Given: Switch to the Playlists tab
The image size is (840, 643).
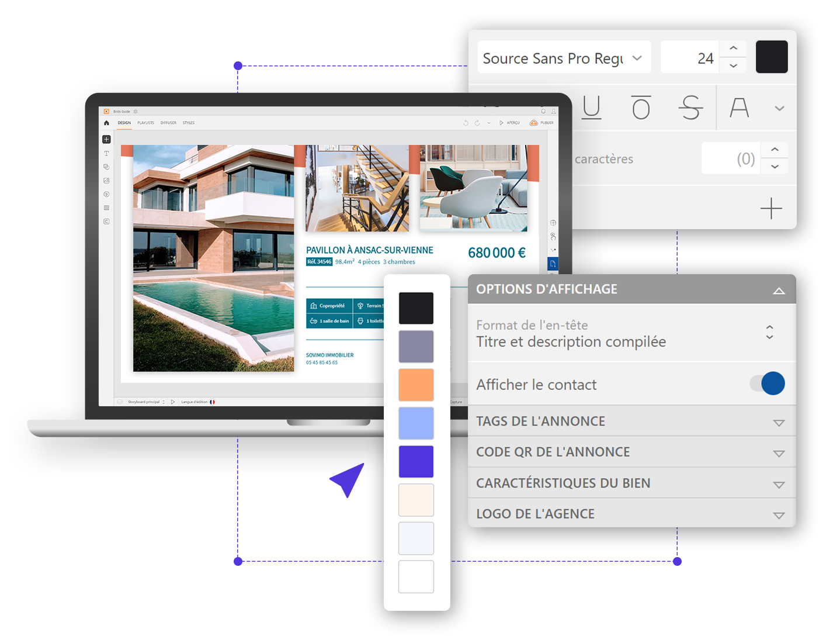Looking at the screenshot, I should [x=145, y=123].
